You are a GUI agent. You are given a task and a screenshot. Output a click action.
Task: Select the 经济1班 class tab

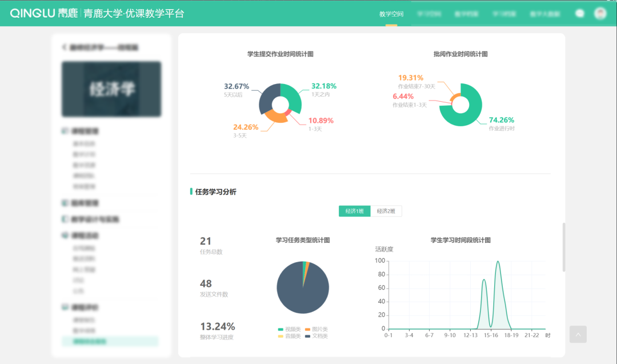[x=354, y=211]
